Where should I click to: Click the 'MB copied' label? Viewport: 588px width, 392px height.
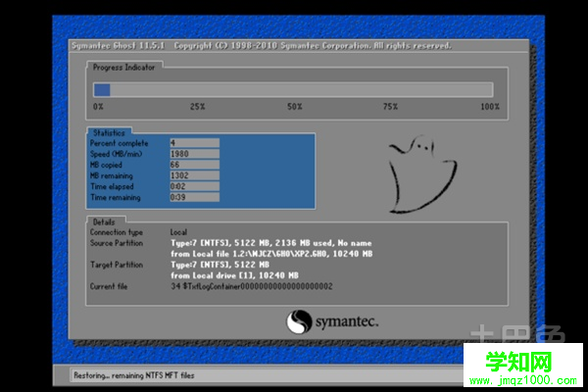tap(106, 165)
